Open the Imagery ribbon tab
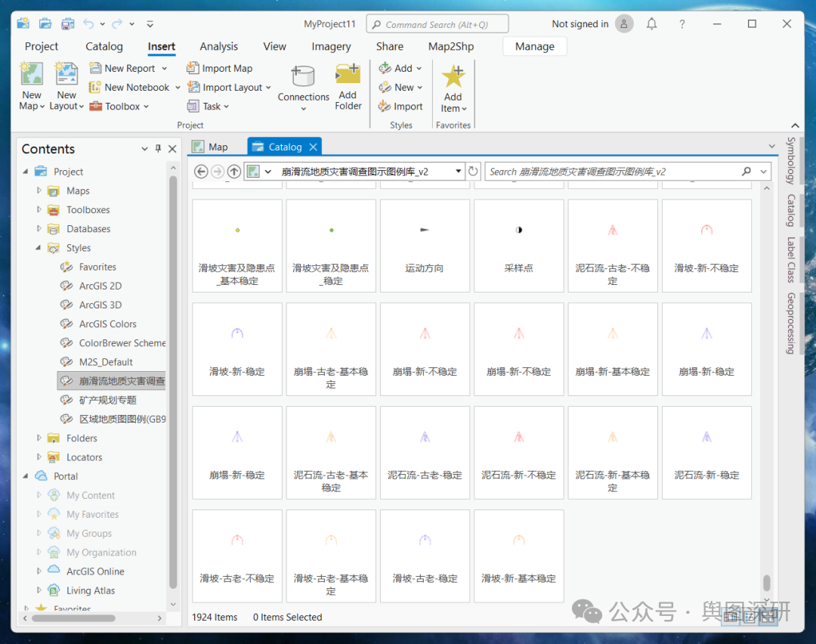Viewport: 816px width, 644px height. point(331,46)
